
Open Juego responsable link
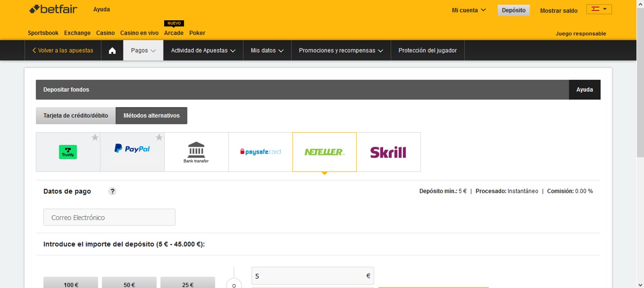[581, 34]
